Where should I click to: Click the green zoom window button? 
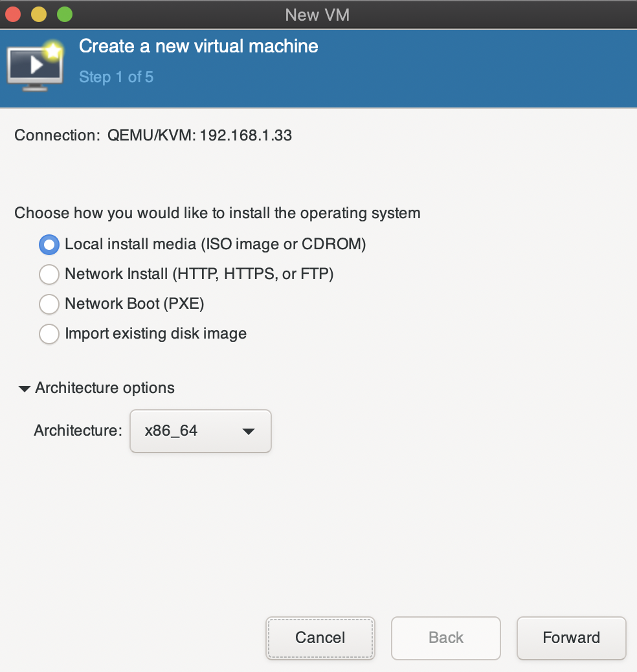(64, 14)
